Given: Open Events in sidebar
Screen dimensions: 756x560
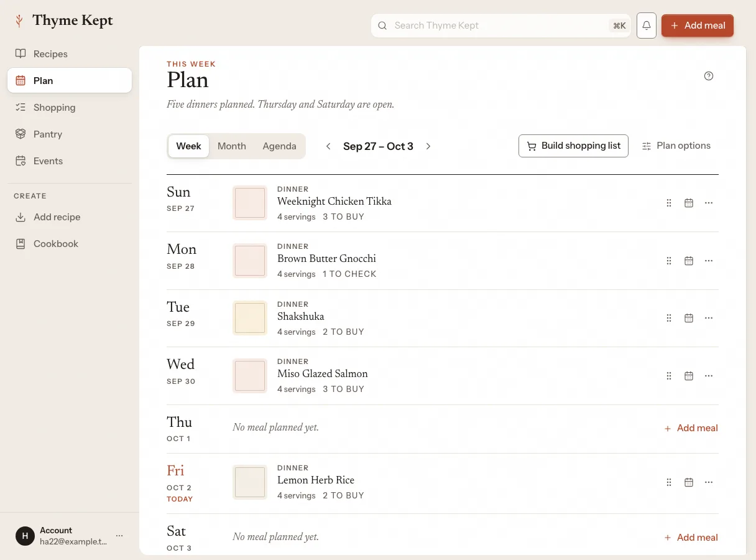Looking at the screenshot, I should pyautogui.click(x=70, y=161).
